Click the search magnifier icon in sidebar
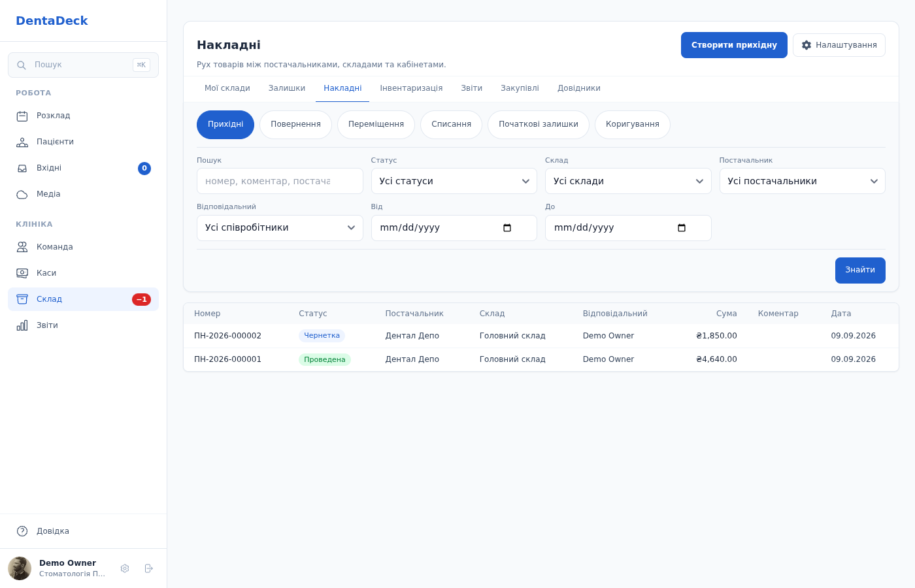The width and height of the screenshot is (915, 588). tap(22, 65)
